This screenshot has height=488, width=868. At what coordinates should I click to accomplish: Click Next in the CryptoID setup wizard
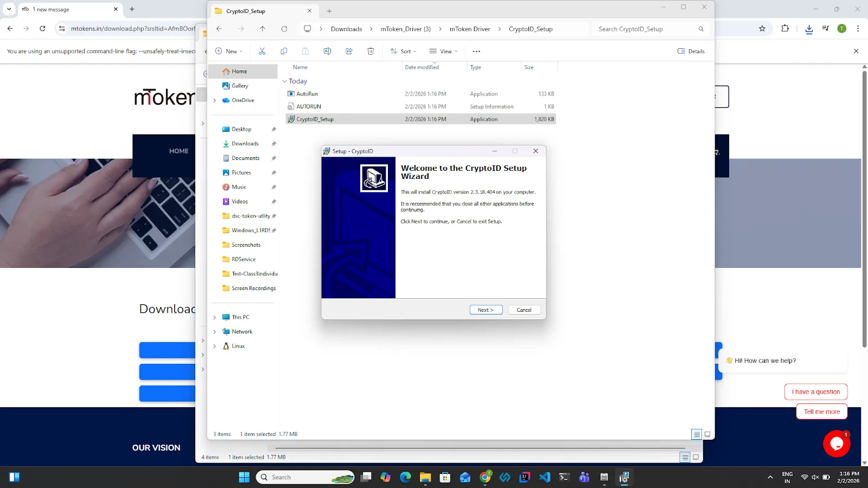click(x=486, y=310)
